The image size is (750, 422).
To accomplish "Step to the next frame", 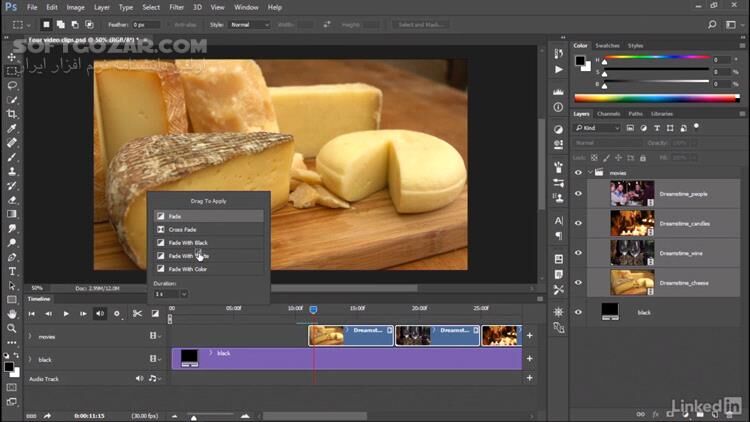I will pyautogui.click(x=83, y=313).
